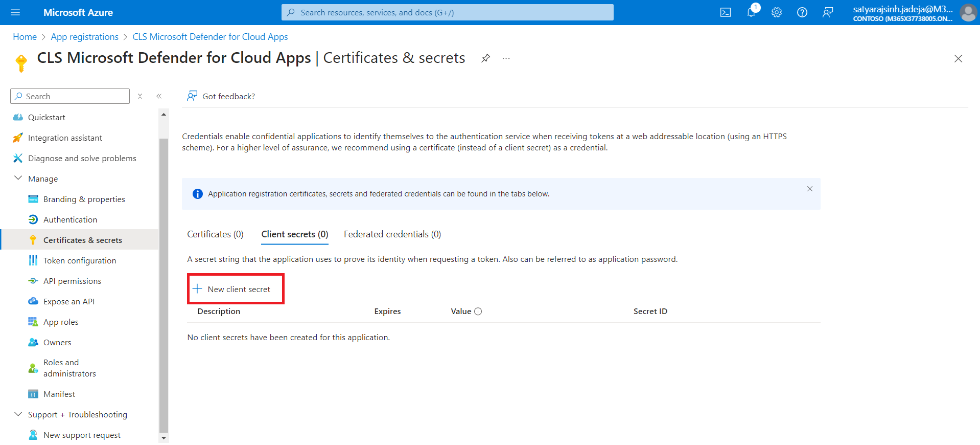
Task: Click the account name satyarajsinh.jadeja
Action: point(903,9)
